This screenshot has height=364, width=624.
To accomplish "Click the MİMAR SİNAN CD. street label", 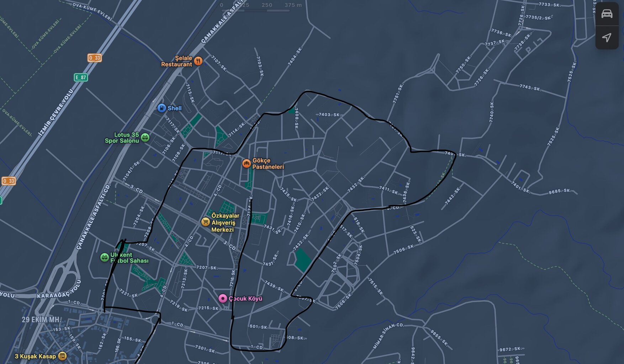I will pos(388,336).
